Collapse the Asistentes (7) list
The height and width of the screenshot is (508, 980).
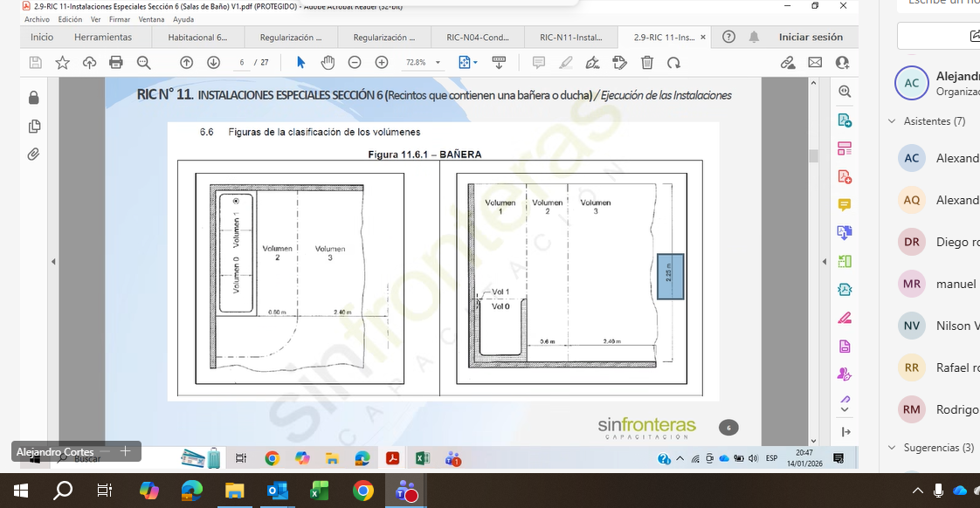[x=892, y=121]
